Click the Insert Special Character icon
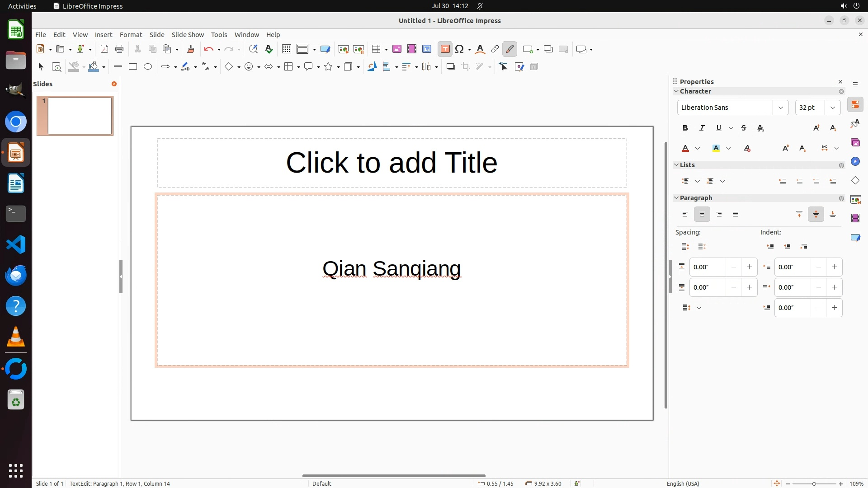The width and height of the screenshot is (868, 488). [x=460, y=49]
